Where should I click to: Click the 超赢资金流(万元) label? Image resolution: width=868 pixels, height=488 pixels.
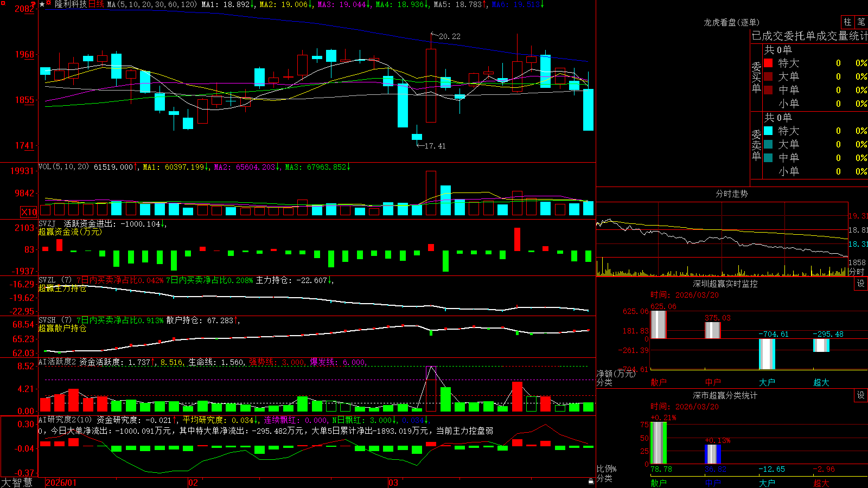pos(70,232)
